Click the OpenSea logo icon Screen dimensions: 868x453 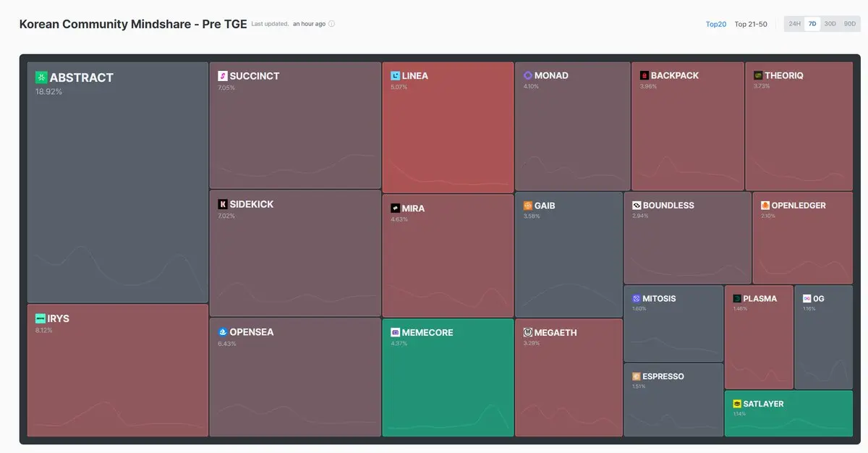point(223,332)
